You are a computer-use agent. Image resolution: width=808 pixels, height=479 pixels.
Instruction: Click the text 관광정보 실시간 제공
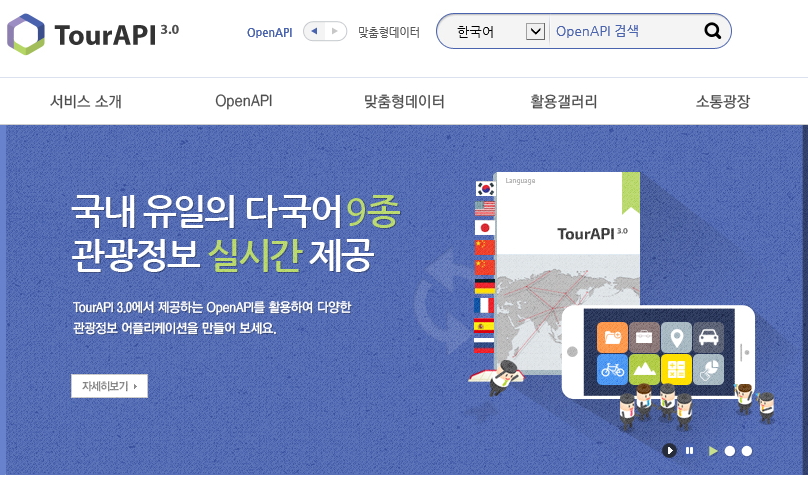(x=222, y=255)
